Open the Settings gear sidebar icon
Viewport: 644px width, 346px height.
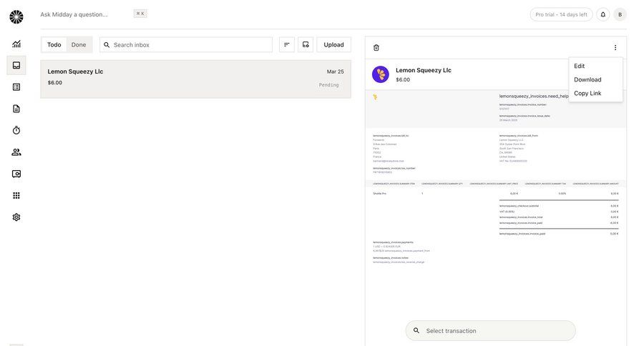click(x=16, y=217)
